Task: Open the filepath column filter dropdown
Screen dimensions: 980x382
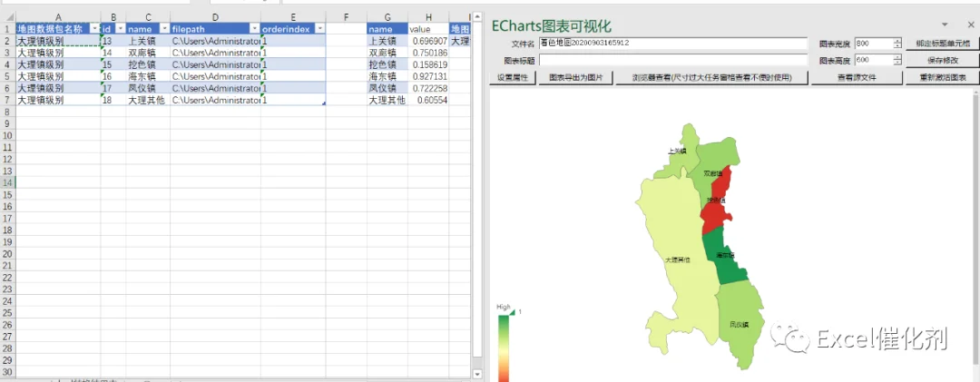Action: point(255,29)
